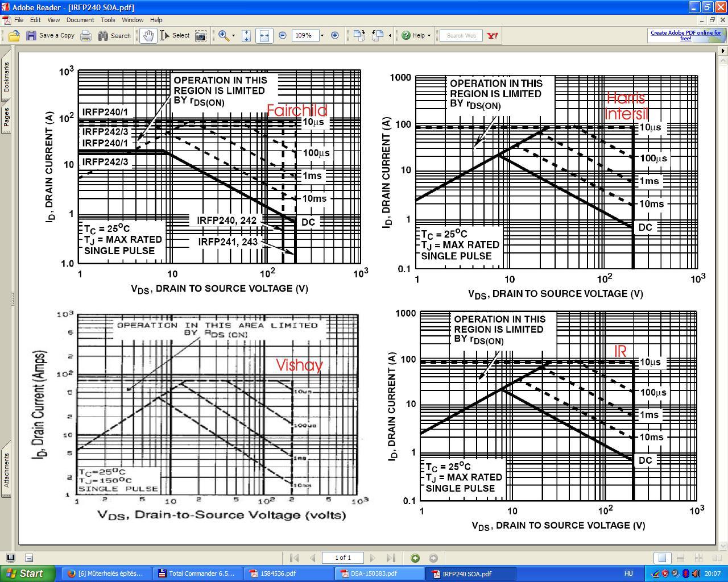The image size is (728, 582).
Task: Click the zoom out minus button
Action: point(283,35)
